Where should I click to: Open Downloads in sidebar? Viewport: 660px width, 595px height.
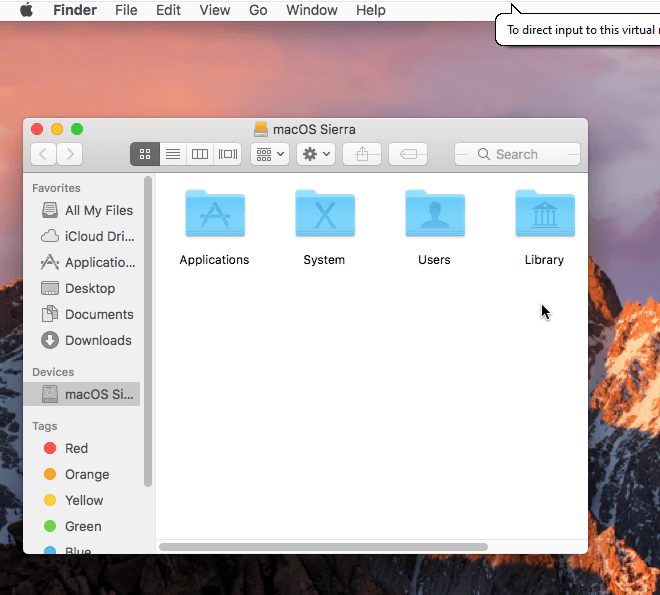click(82, 340)
